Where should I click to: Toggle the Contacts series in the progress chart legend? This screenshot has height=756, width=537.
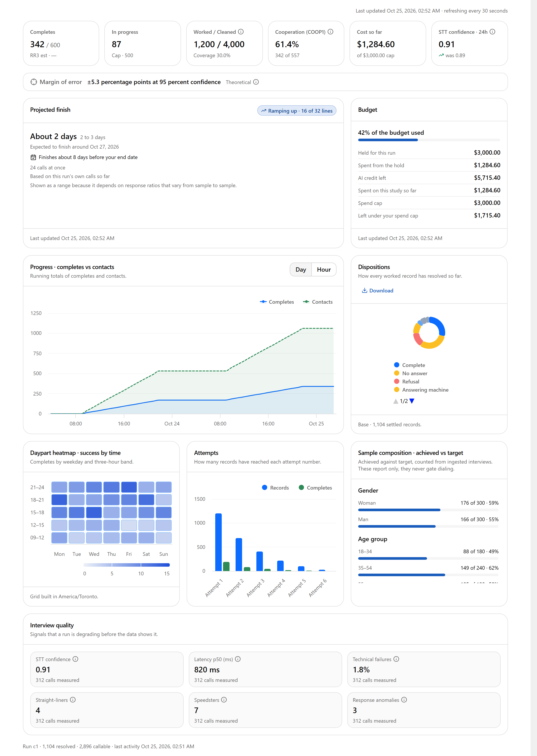pyautogui.click(x=318, y=302)
